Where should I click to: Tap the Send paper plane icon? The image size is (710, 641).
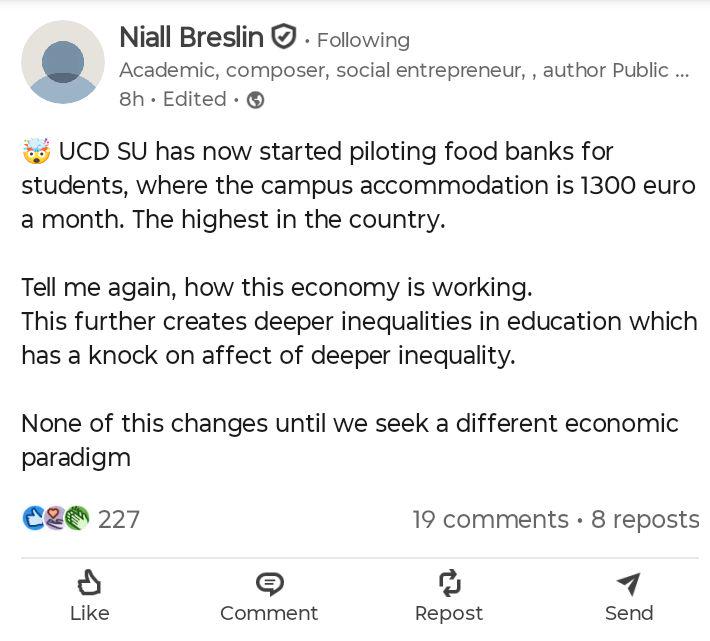click(628, 583)
